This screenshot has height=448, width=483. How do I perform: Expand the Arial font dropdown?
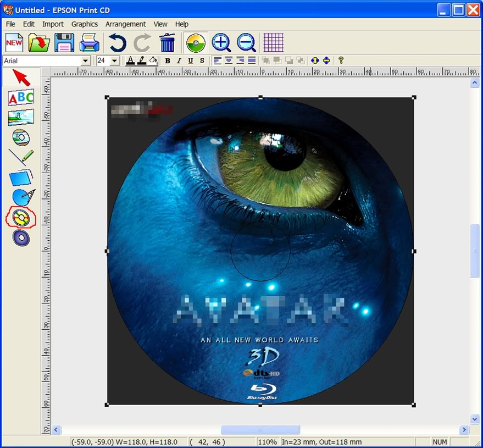point(86,60)
